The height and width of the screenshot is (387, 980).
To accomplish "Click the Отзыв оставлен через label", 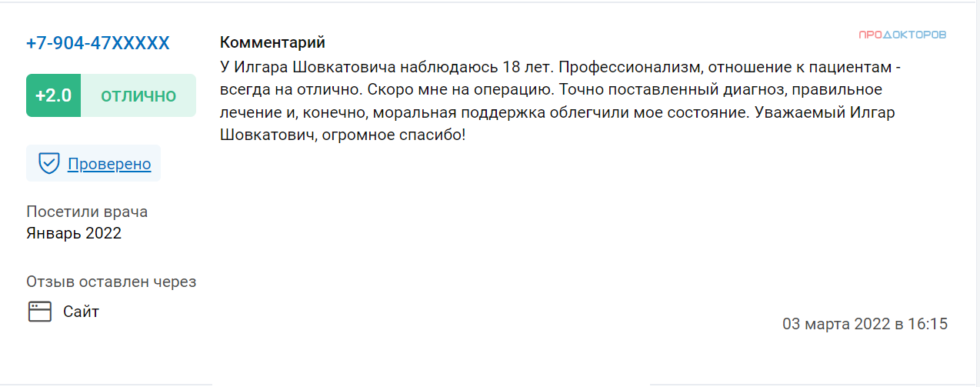I will 112,282.
